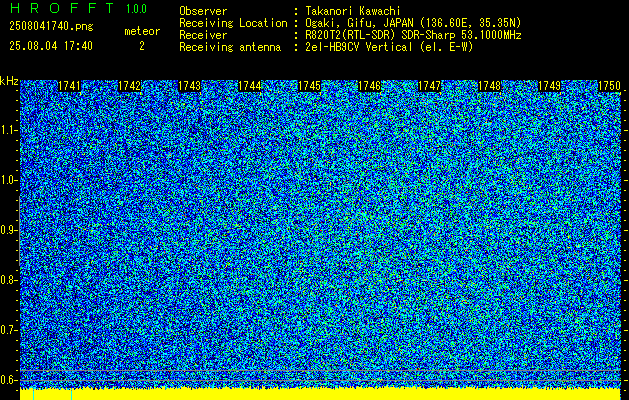Screen dimensions: 629x400
Task: Click the 0.7 frequency axis label
Action: click(8, 330)
